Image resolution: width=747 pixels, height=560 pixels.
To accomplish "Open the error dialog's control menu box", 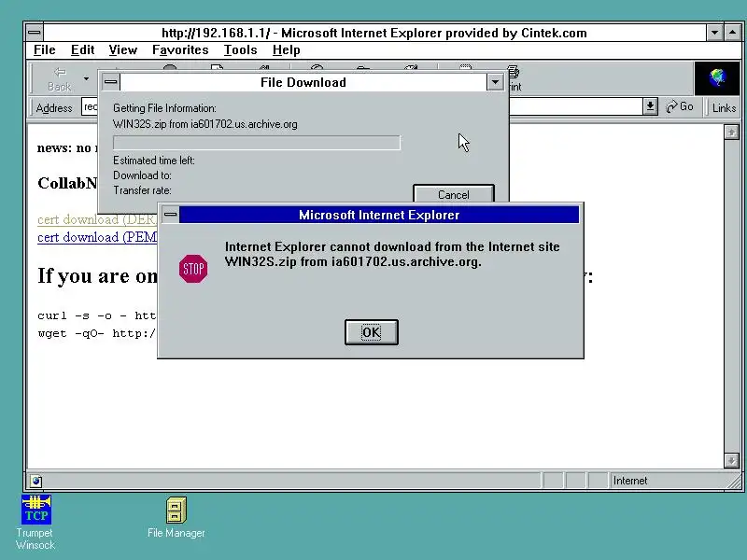I will [170, 215].
